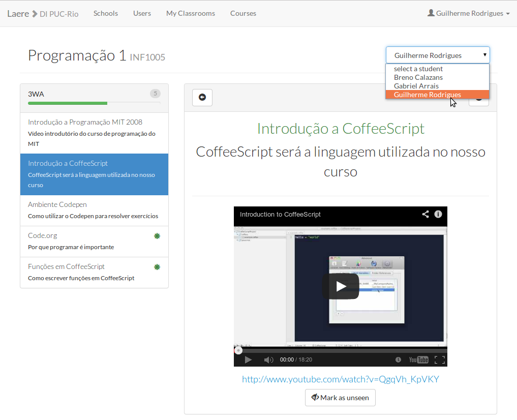Click green asterisk beside Funções em CoffeeScript

point(157,267)
